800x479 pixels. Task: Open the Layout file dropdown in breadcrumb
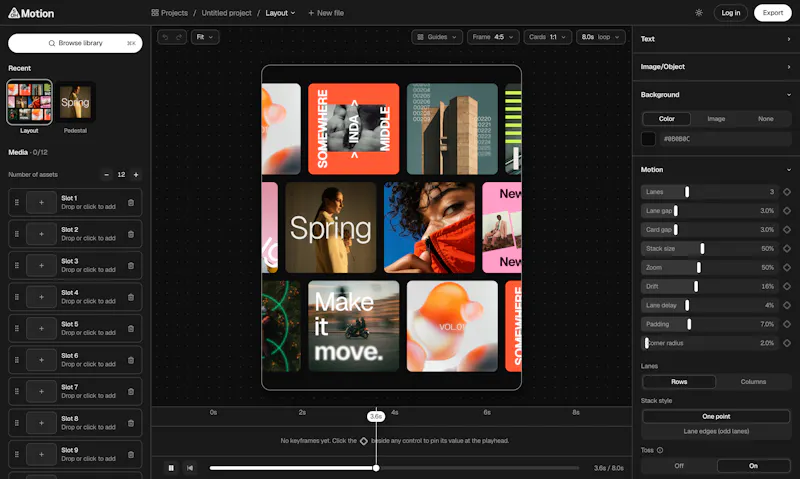tap(280, 13)
